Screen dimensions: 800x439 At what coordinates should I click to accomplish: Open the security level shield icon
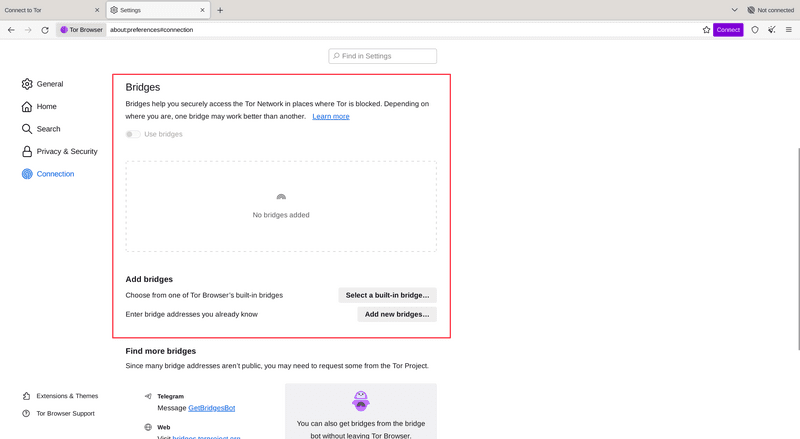click(x=755, y=30)
